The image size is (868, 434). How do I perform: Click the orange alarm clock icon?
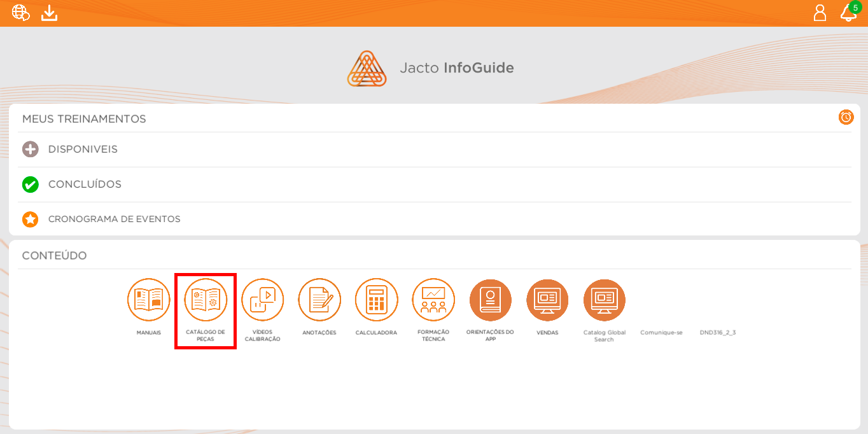click(846, 117)
